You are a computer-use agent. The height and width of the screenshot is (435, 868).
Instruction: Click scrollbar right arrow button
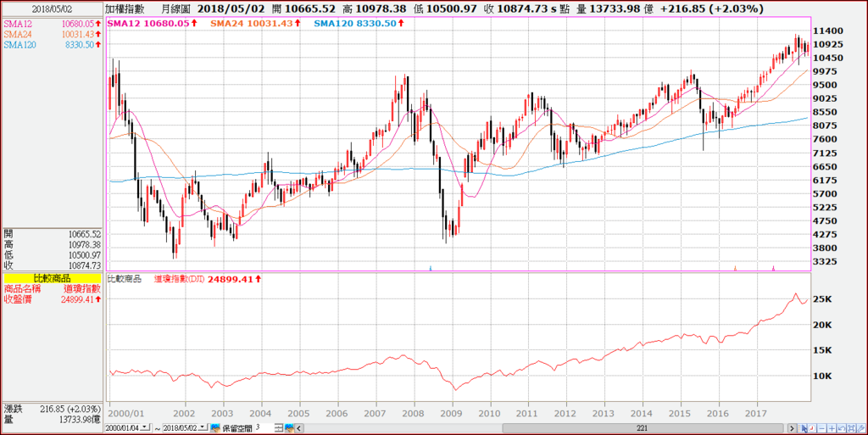(792, 428)
